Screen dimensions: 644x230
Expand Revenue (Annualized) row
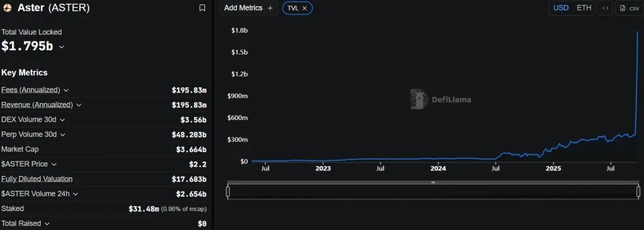pyautogui.click(x=79, y=105)
